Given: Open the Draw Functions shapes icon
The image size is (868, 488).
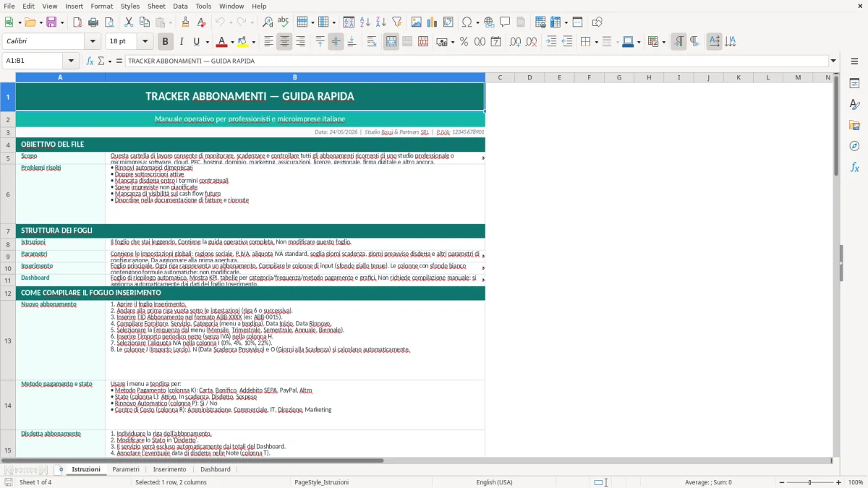Looking at the screenshot, I should tap(597, 22).
